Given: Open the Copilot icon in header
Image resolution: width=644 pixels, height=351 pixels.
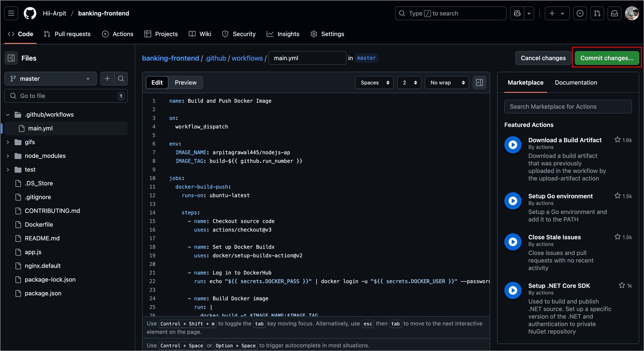Looking at the screenshot, I should [x=517, y=13].
